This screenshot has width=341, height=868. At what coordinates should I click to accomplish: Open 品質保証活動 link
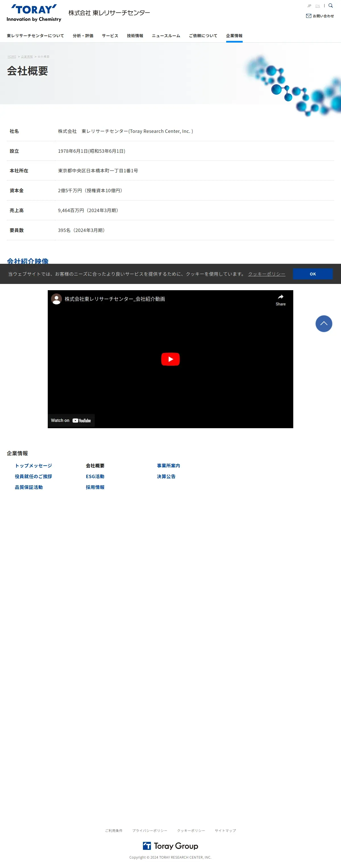29,487
